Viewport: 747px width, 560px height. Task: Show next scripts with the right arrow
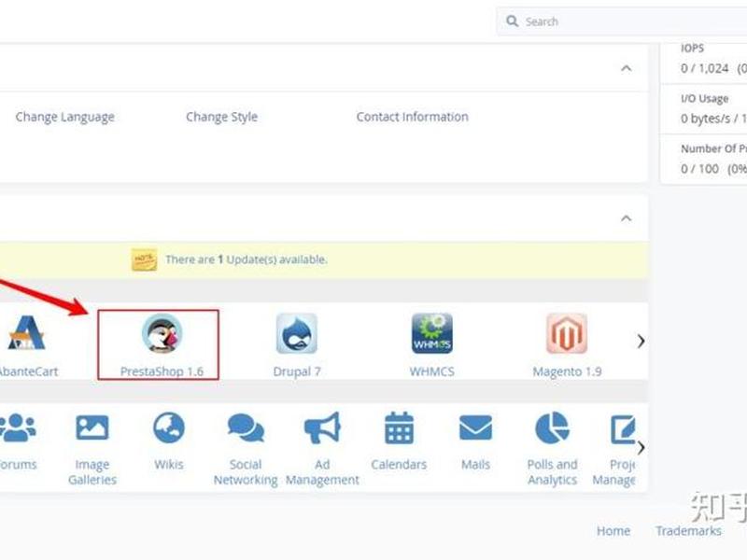pyautogui.click(x=641, y=341)
